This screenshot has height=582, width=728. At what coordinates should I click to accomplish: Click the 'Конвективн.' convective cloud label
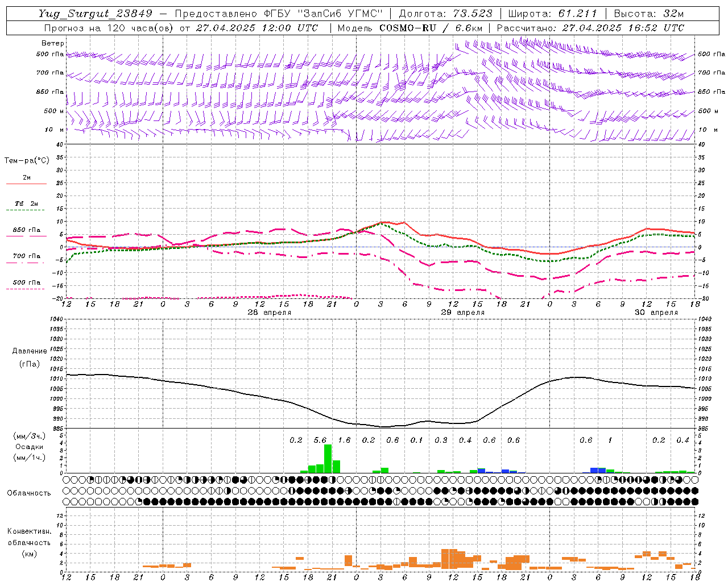point(29,531)
